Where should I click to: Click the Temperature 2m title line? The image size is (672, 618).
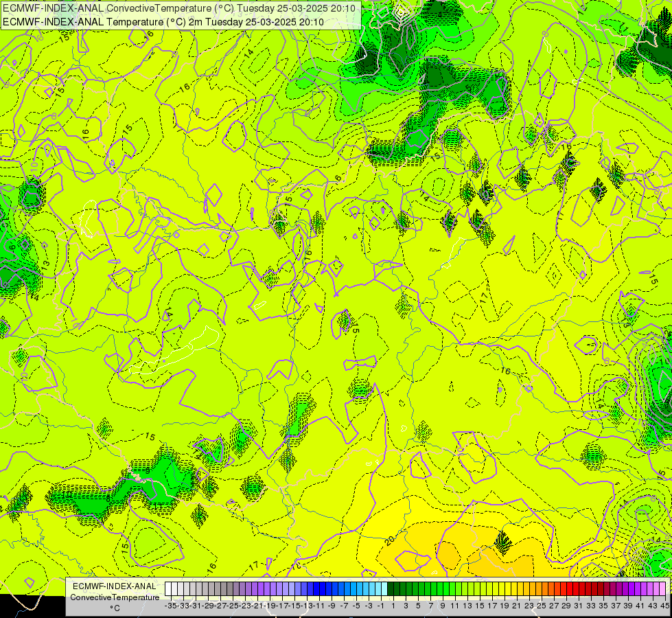(163, 22)
